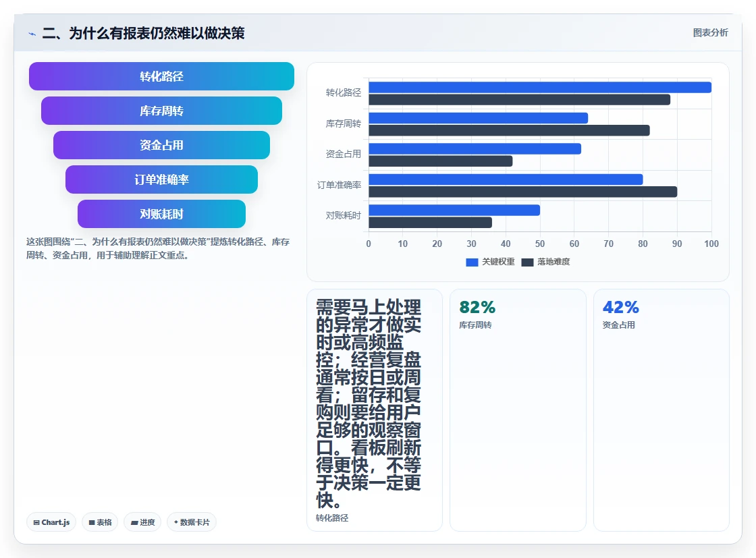756x558 pixels.
Task: Click blue 关键权重 bar for 订单准确率
Action: point(506,179)
